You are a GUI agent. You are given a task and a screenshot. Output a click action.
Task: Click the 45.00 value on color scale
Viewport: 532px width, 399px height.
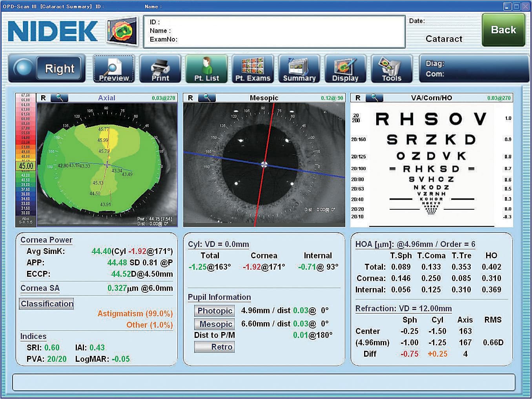(26, 166)
